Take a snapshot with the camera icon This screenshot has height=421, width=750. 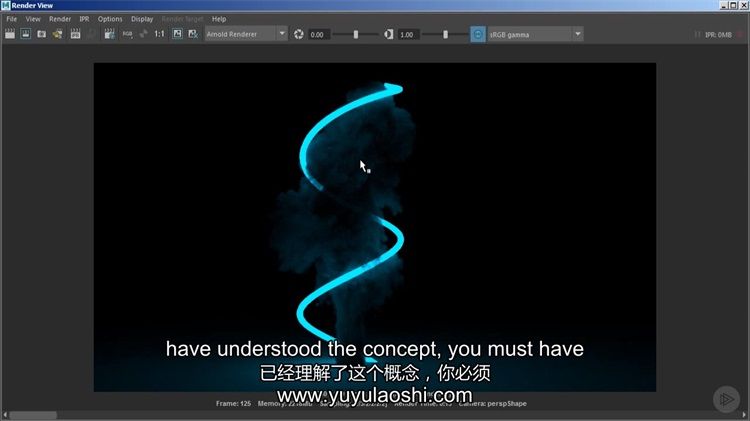pos(42,34)
